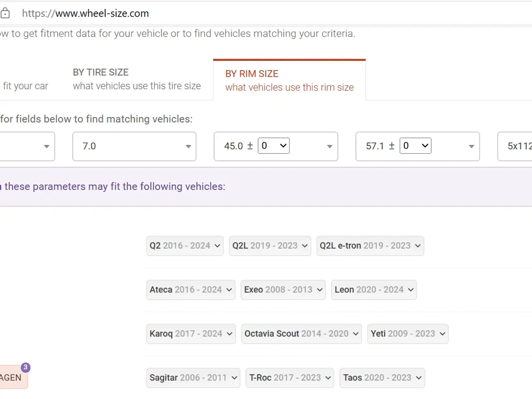Image resolution: width=532 pixels, height=399 pixels.
Task: Expand the 57.1 center bore combo box arrow
Action: click(471, 146)
